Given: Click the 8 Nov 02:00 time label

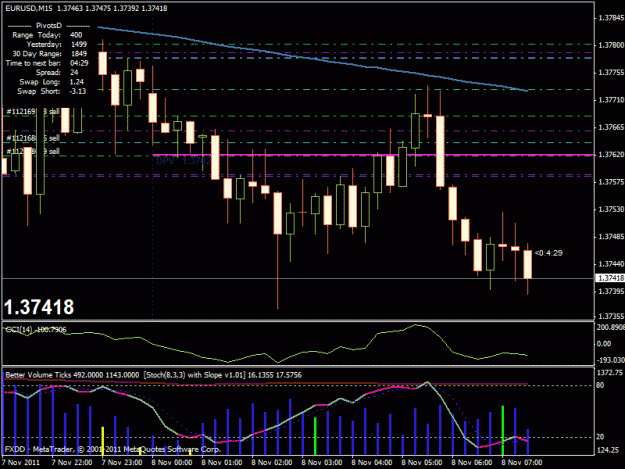Looking at the screenshot, I should coord(272,463).
